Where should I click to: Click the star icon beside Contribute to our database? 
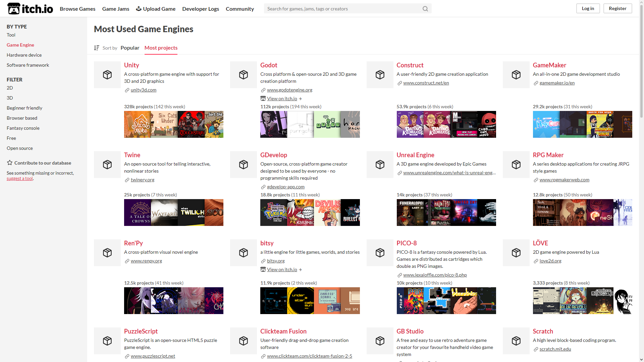10,163
